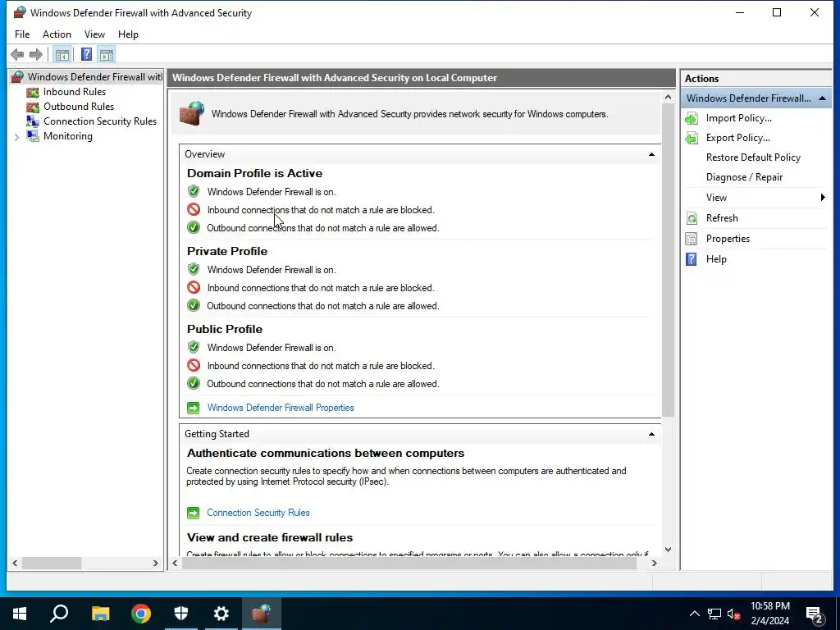The height and width of the screenshot is (630, 840).
Task: Collapse the Overview section
Action: (x=651, y=154)
